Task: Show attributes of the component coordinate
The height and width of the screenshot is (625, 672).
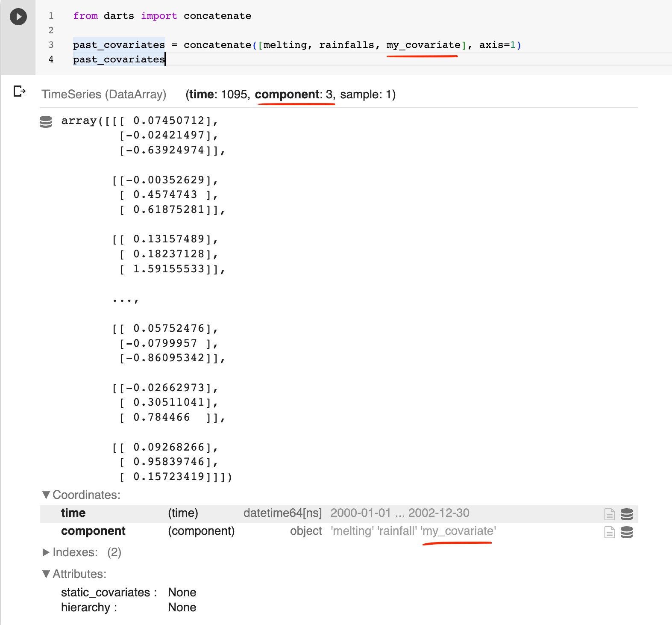Action: coord(610,532)
